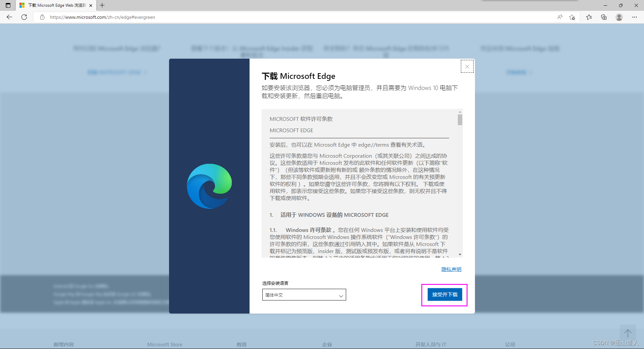
Task: Click the footer heading 开发人员与 IT
Action: coord(431,344)
